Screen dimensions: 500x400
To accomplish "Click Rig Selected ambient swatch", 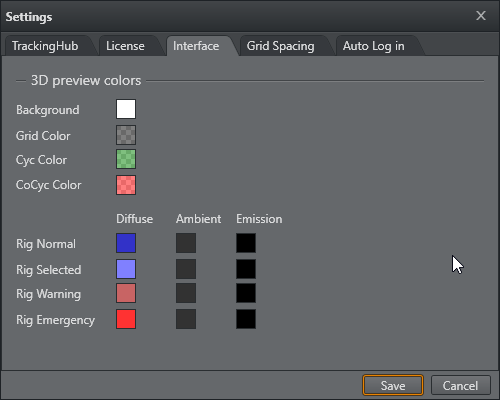I will pos(186,269).
